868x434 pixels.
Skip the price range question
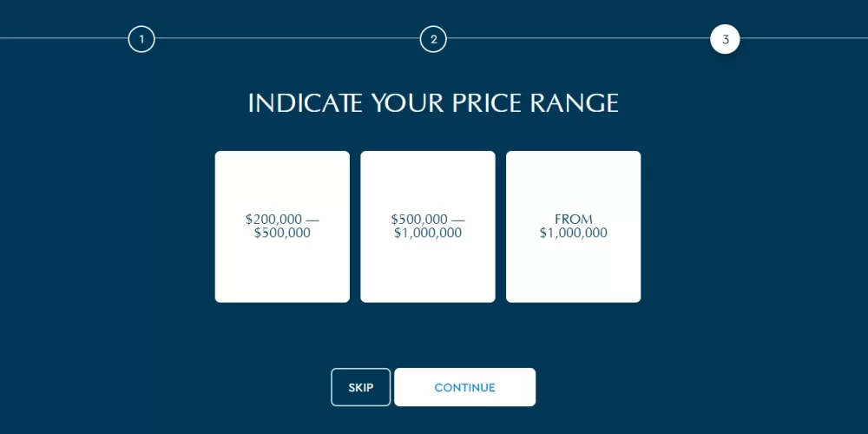360,387
